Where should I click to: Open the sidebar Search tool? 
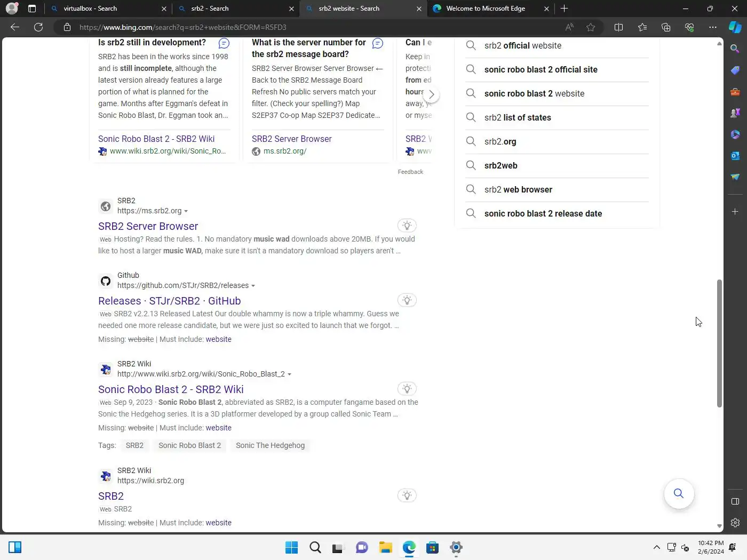(x=735, y=49)
